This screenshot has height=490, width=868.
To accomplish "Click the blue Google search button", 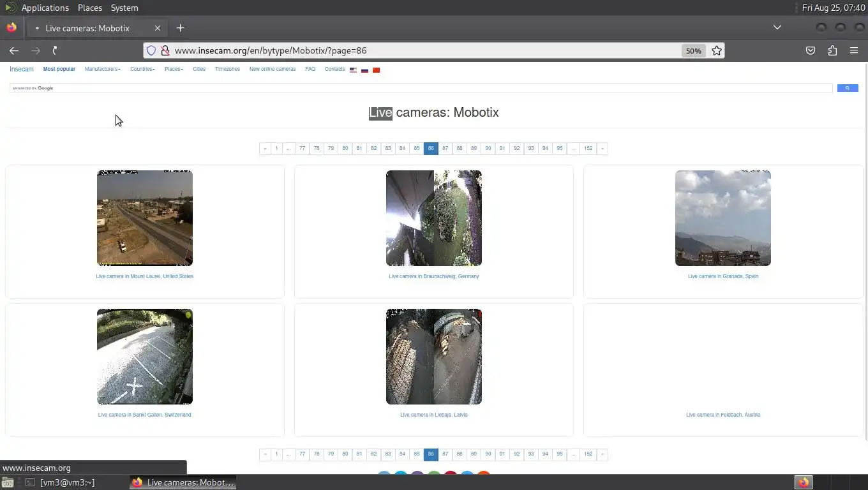I will [x=848, y=88].
